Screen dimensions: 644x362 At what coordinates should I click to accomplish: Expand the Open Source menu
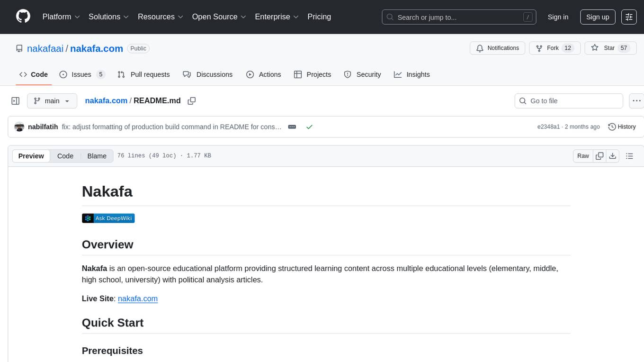(x=219, y=17)
